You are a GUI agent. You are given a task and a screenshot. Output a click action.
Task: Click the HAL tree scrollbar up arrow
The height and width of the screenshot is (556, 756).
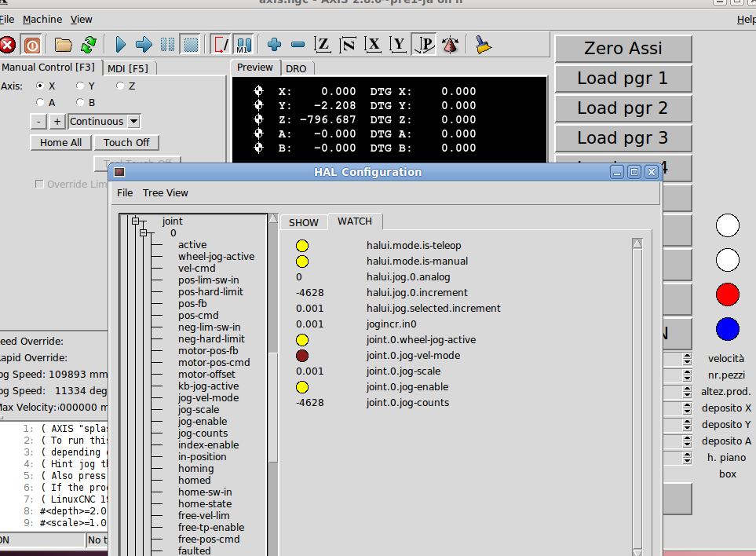(273, 218)
